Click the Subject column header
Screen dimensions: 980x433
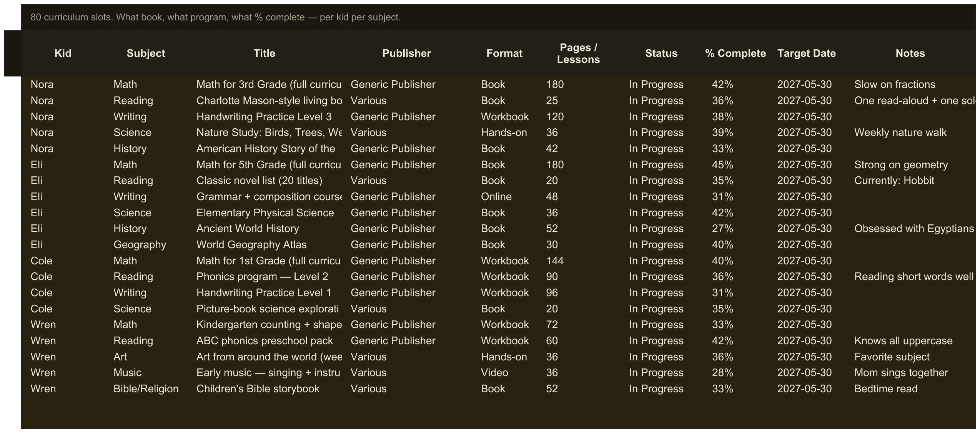[x=146, y=53]
